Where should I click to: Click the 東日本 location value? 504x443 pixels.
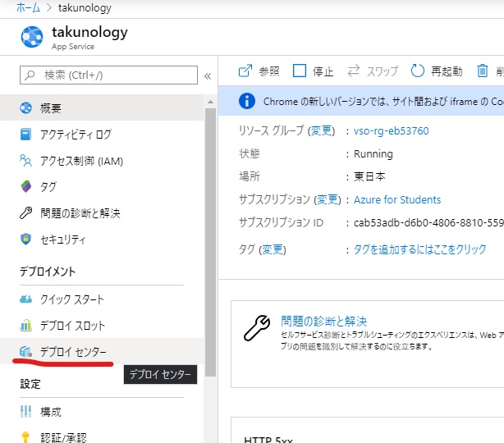coord(369,176)
